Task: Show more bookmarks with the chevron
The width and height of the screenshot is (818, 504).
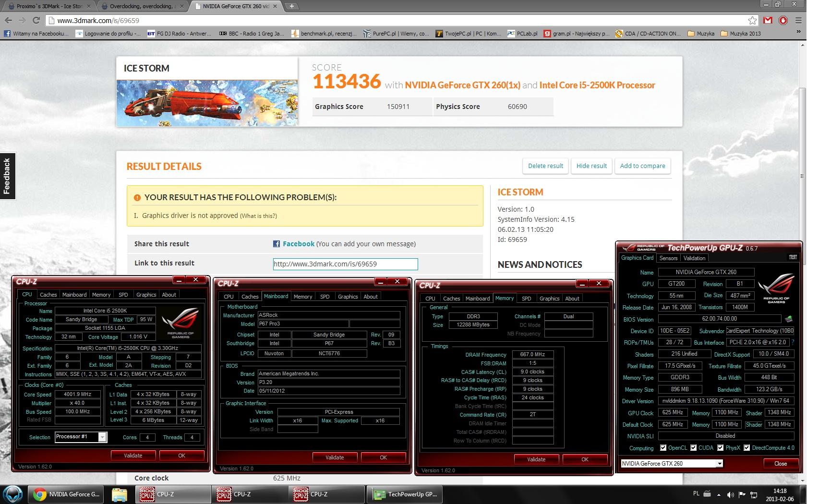Action: tap(799, 33)
